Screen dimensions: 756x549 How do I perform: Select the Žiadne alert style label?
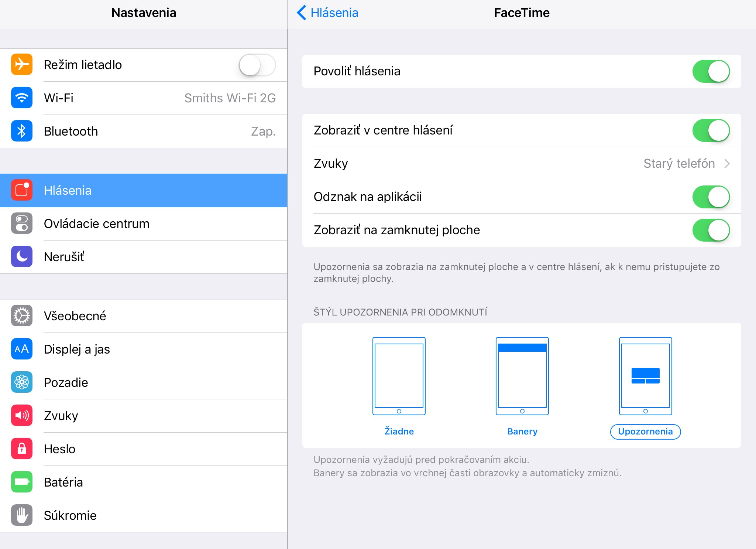coord(399,432)
